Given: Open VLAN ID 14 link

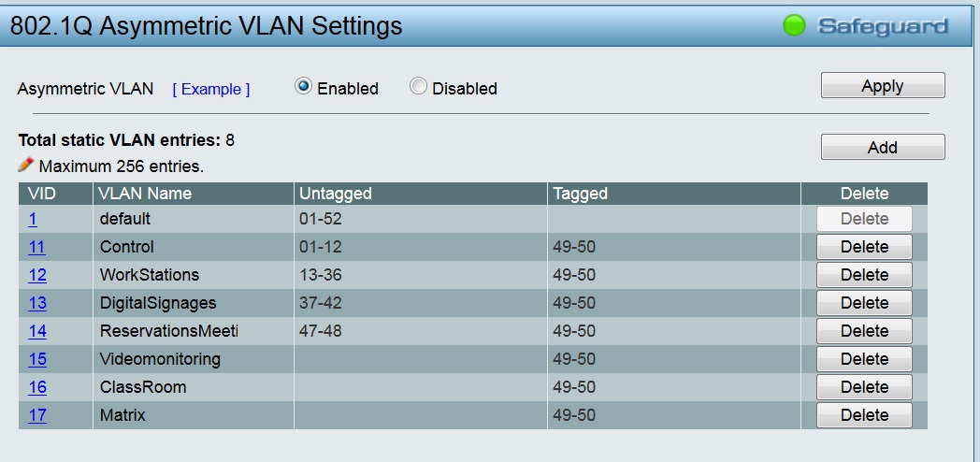Looking at the screenshot, I should [x=36, y=331].
